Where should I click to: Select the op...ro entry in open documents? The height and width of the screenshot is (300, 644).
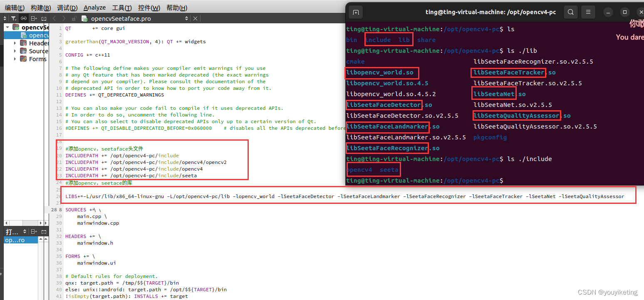(x=21, y=240)
